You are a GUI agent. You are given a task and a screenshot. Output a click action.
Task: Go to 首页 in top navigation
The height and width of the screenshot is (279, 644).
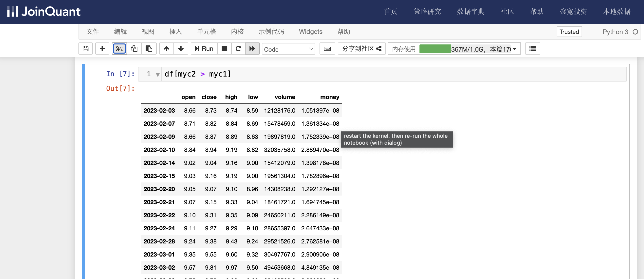point(391,12)
